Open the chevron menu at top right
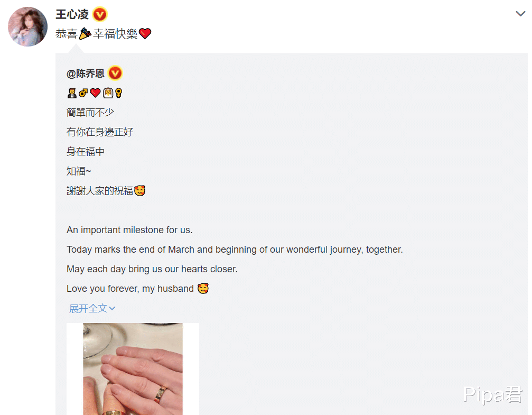Screen dimensions: 532x415 (x=520, y=14)
